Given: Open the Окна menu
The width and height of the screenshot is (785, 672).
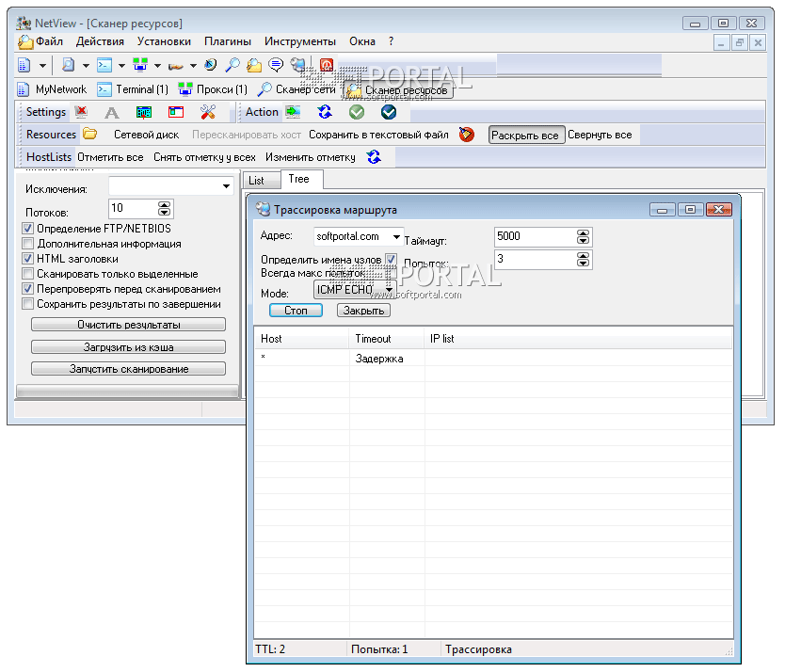Looking at the screenshot, I should click(x=362, y=41).
